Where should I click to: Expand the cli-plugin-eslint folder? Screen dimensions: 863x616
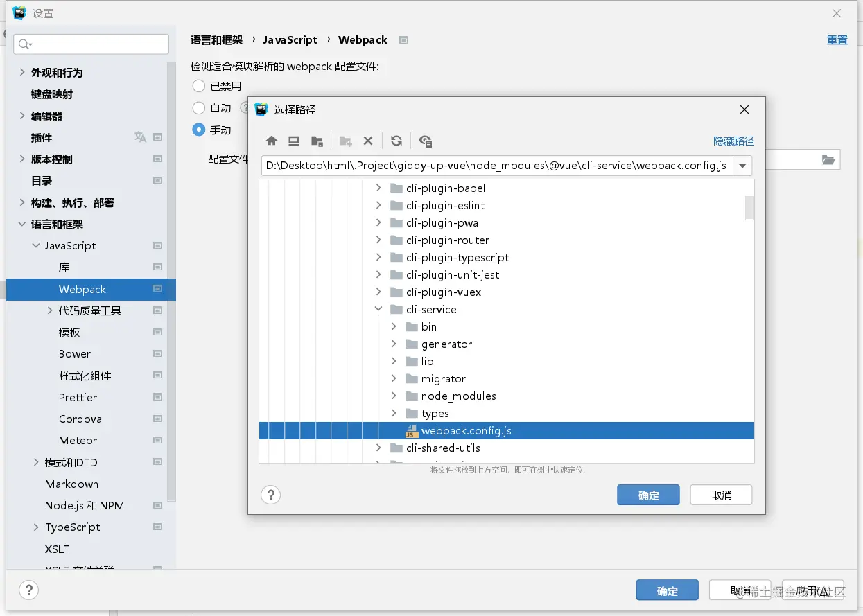click(378, 205)
